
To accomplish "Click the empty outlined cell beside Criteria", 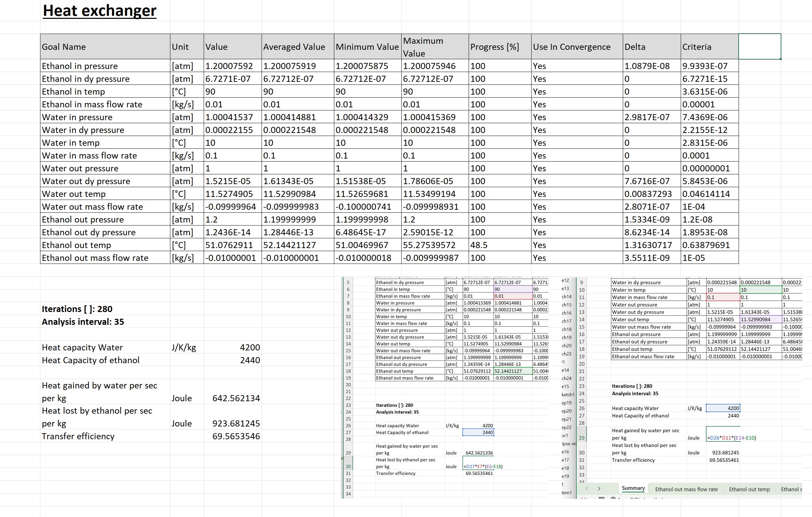I will coord(759,46).
